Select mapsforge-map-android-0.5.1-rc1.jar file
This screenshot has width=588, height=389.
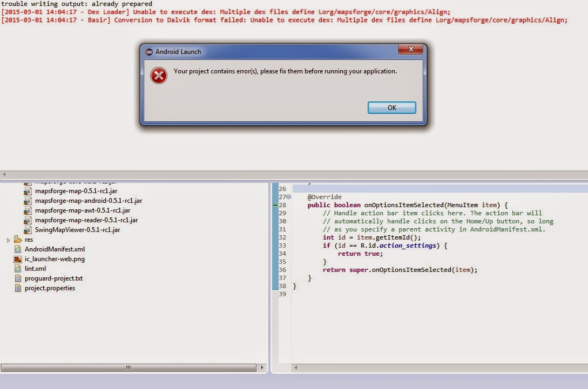(89, 201)
